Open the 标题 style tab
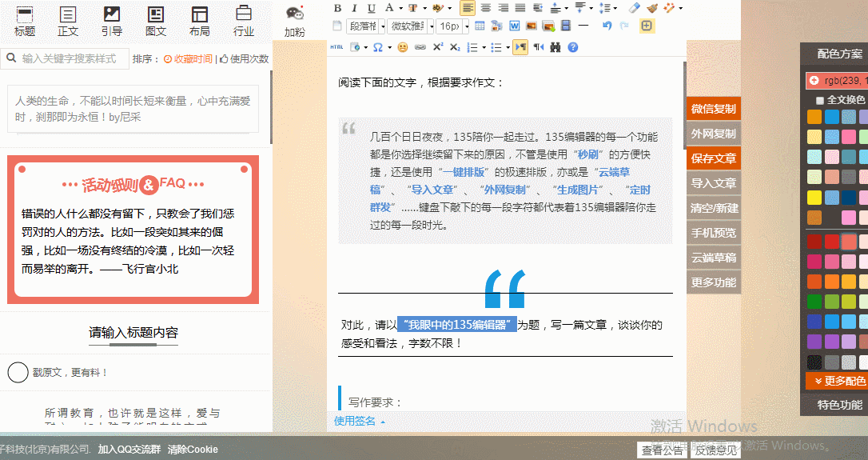The image size is (868, 460). pos(24,21)
